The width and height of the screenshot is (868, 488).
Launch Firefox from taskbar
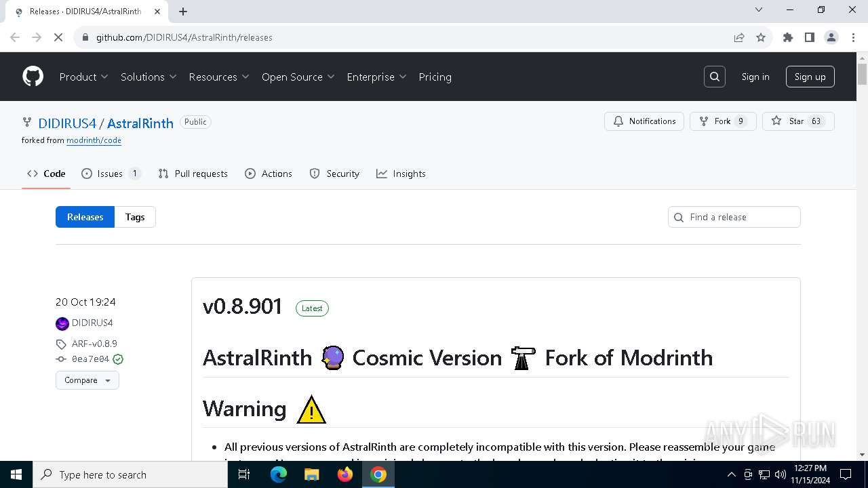[x=345, y=474]
